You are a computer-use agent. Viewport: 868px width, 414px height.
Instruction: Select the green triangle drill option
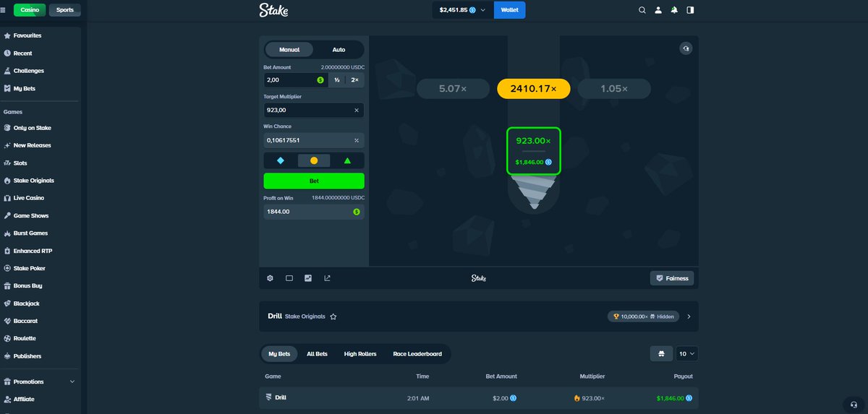click(x=347, y=160)
